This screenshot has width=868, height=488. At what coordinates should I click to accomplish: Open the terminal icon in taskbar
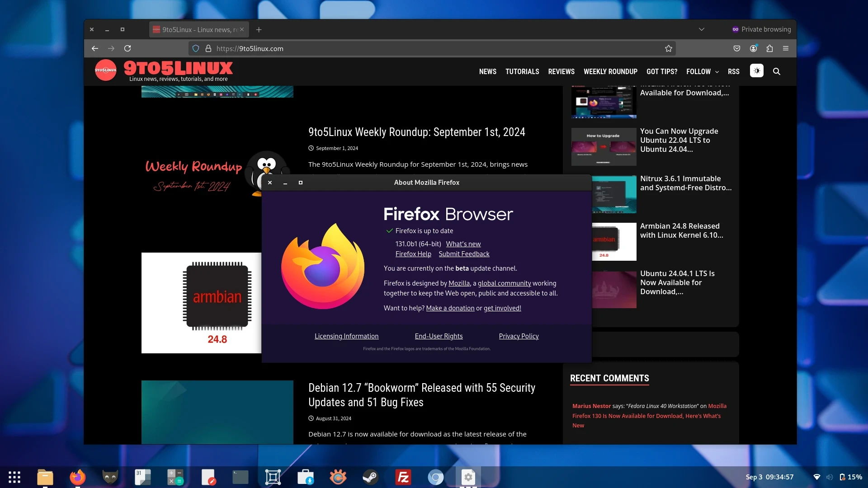(x=241, y=477)
